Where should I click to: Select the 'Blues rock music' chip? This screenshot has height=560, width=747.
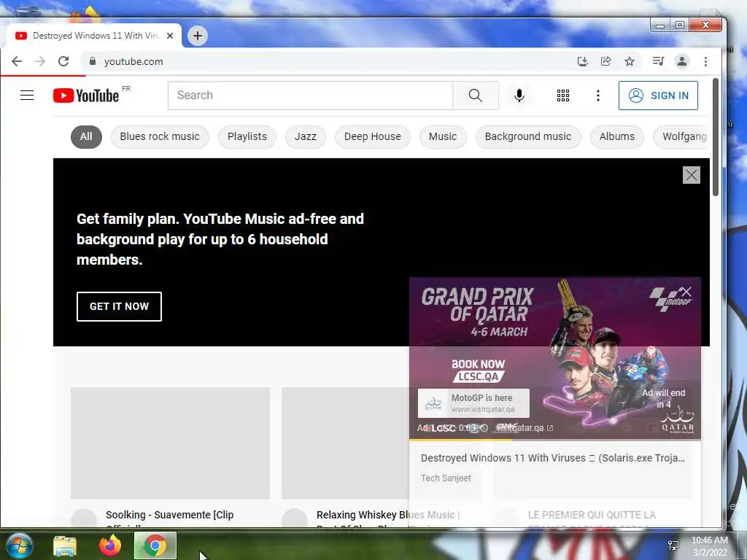click(160, 136)
